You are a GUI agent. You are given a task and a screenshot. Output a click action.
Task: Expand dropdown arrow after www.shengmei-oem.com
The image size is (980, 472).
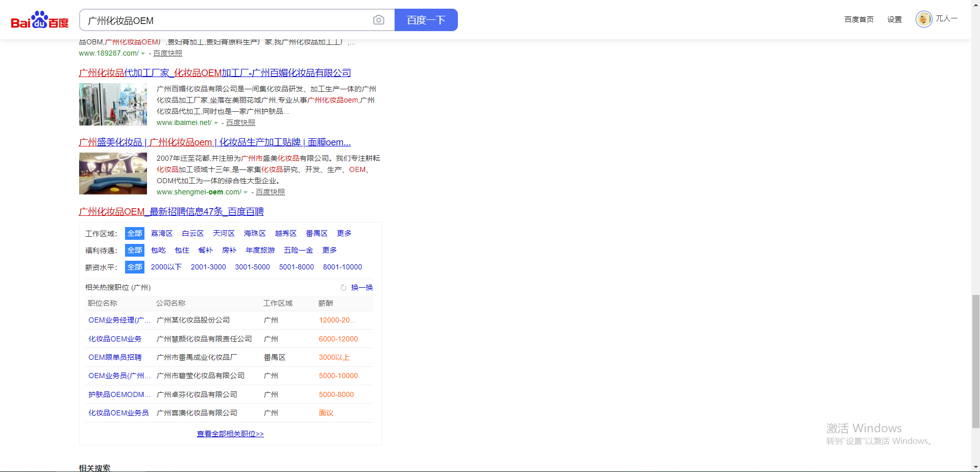246,192
